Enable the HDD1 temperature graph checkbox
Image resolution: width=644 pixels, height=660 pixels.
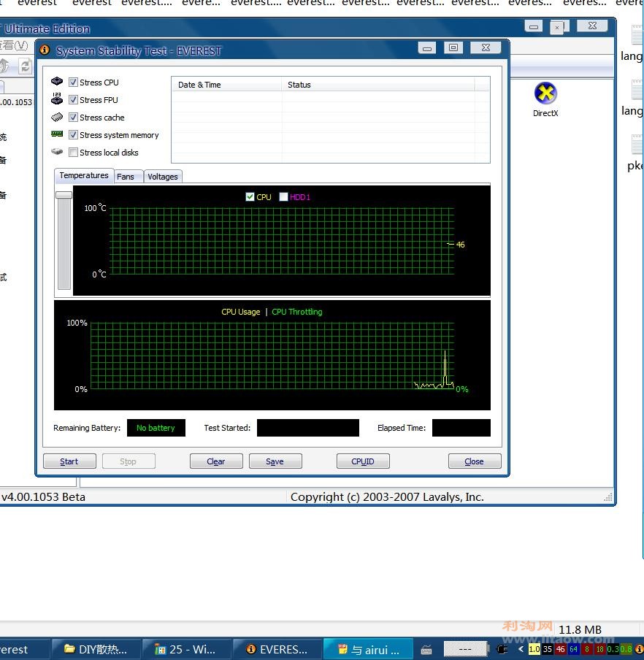click(x=284, y=196)
